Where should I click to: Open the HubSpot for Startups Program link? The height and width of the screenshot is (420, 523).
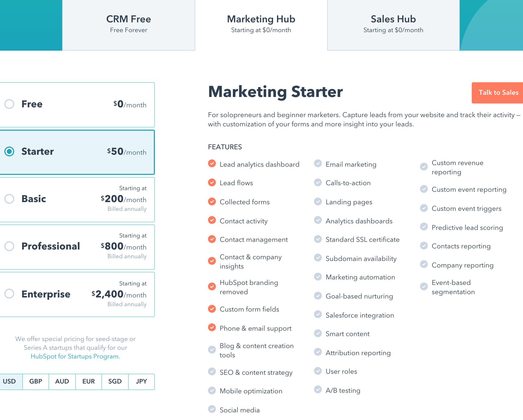(75, 356)
